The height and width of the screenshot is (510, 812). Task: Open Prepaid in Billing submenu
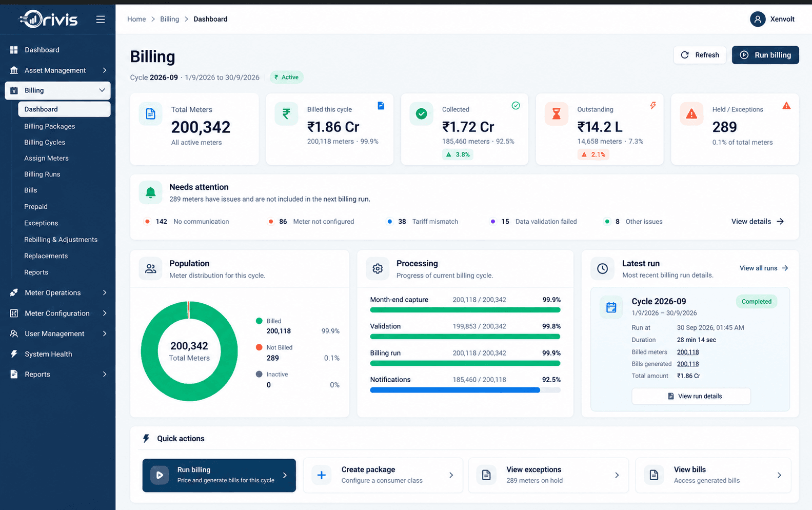pyautogui.click(x=36, y=206)
